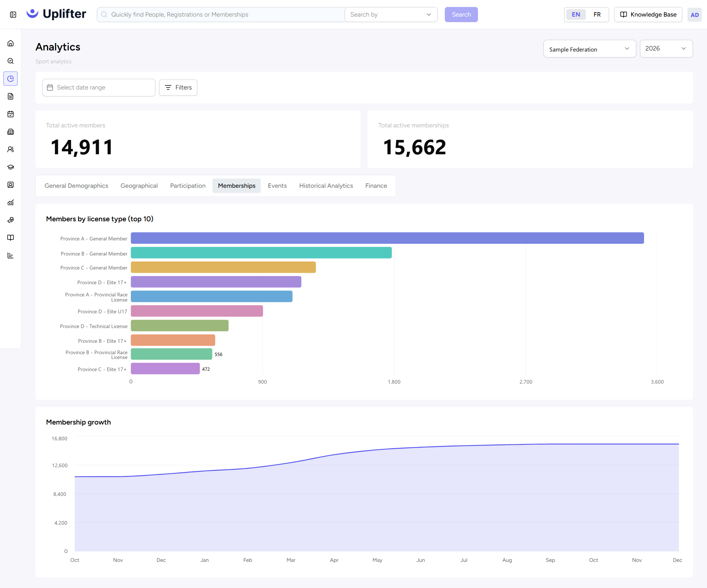Click the Province C General Member bar
Screen dimensions: 707x588
224,267
